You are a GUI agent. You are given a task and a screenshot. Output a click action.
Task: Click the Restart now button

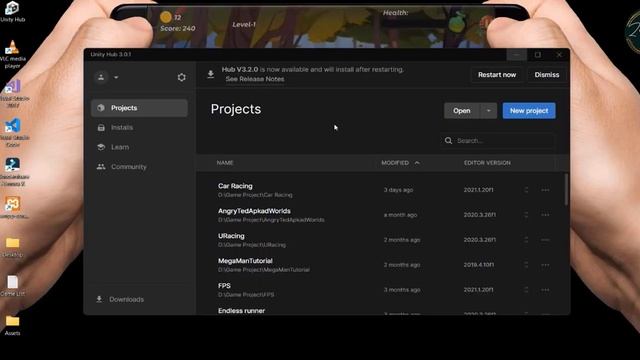coord(497,75)
